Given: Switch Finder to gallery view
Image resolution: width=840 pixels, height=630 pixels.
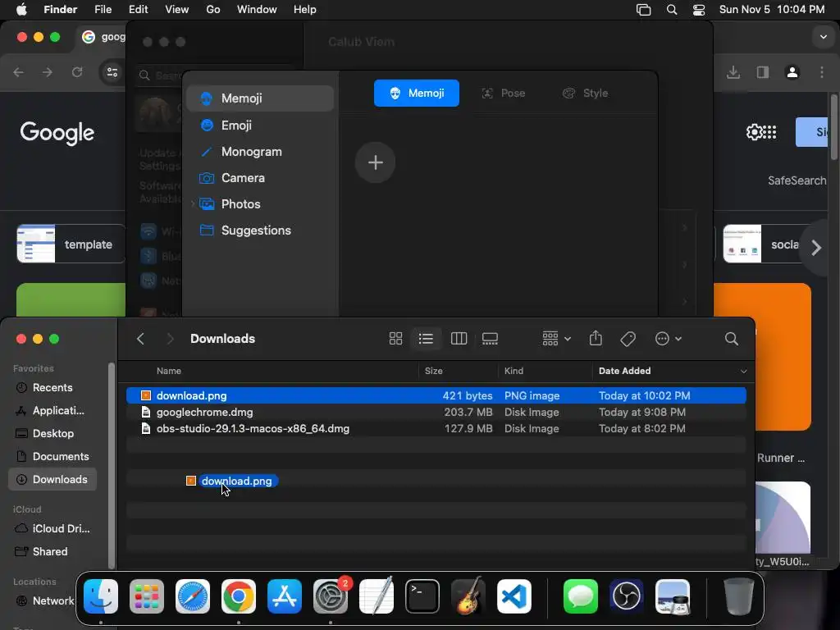Looking at the screenshot, I should (x=490, y=339).
